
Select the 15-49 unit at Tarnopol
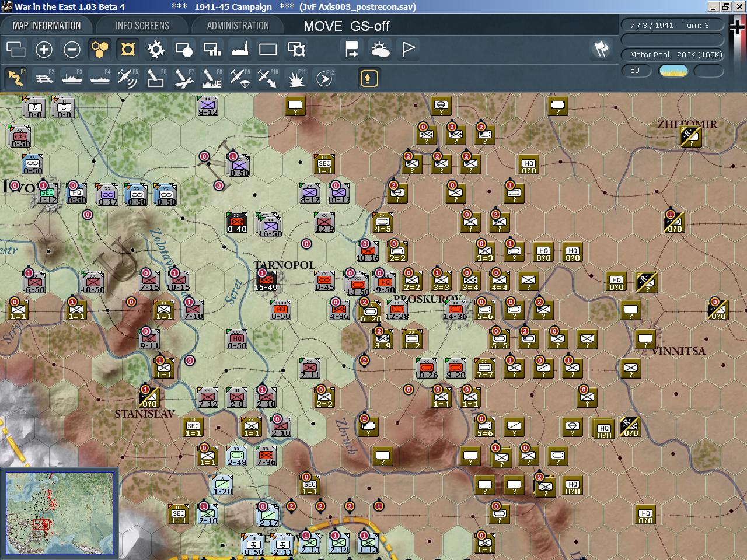[x=266, y=281]
